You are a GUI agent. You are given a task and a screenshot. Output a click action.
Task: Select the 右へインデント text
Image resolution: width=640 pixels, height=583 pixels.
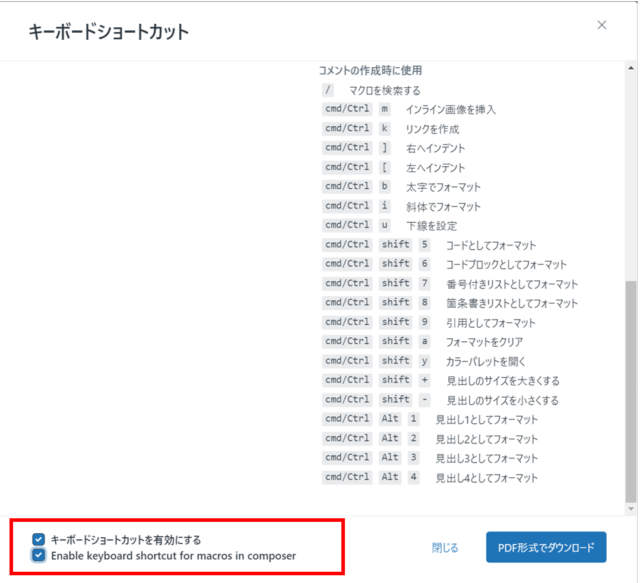pyautogui.click(x=435, y=148)
